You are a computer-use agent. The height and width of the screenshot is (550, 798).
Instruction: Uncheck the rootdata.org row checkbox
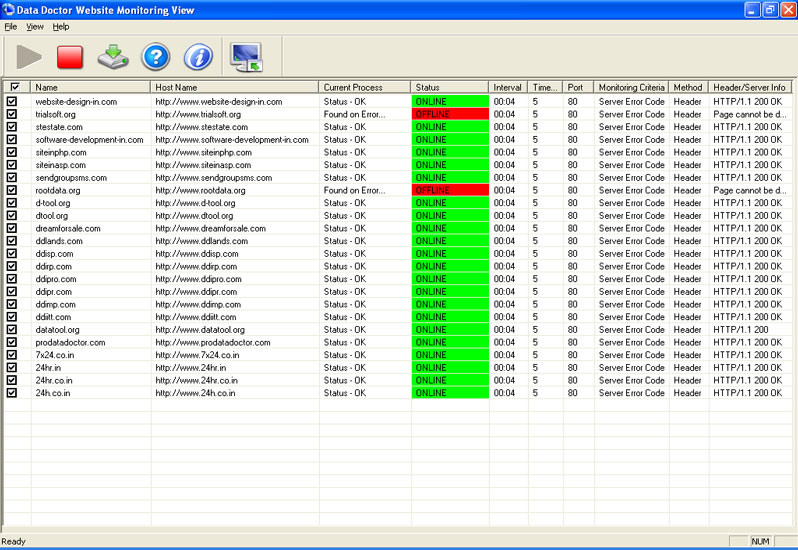[12, 190]
